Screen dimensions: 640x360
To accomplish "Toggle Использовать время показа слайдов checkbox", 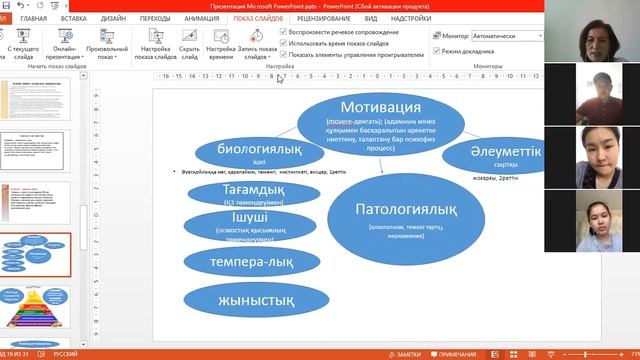I will 283,43.
